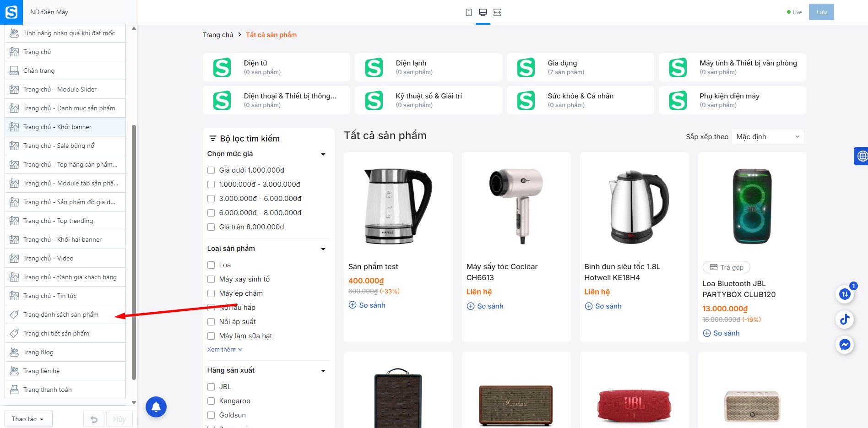
Task: Enable the JBL manufacturer checkbox
Action: click(211, 387)
